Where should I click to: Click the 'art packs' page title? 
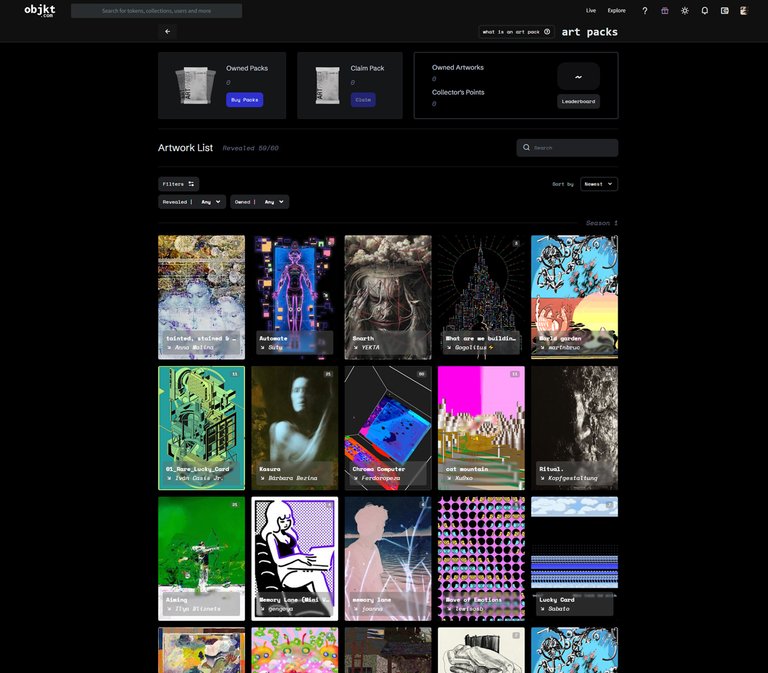589,32
